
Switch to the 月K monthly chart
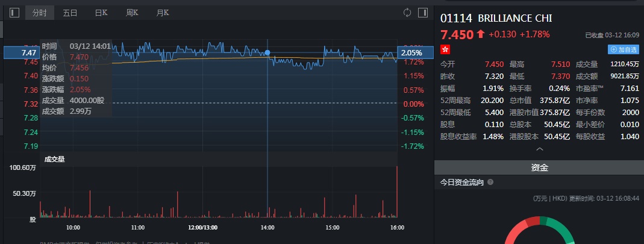[x=163, y=13]
